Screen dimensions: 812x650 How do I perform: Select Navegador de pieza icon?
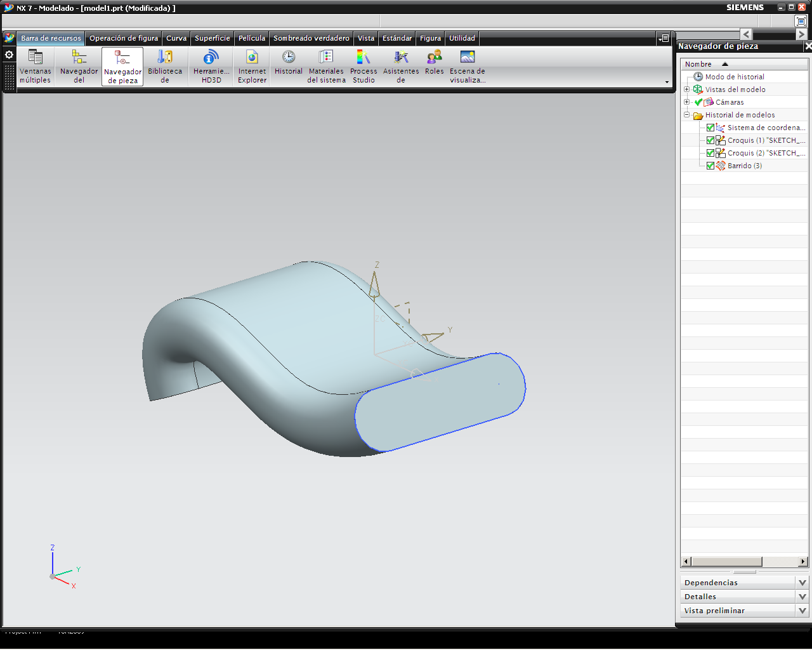coord(122,67)
